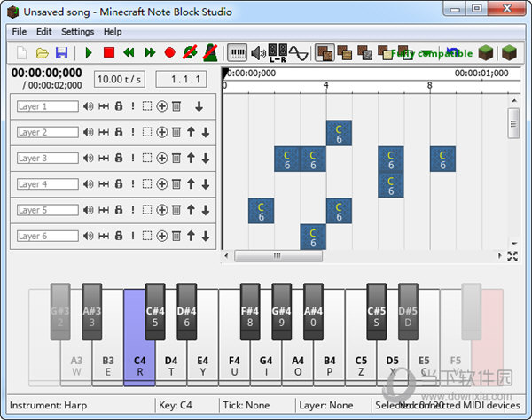532x420 pixels.
Task: Fast forward the song
Action: click(150, 52)
